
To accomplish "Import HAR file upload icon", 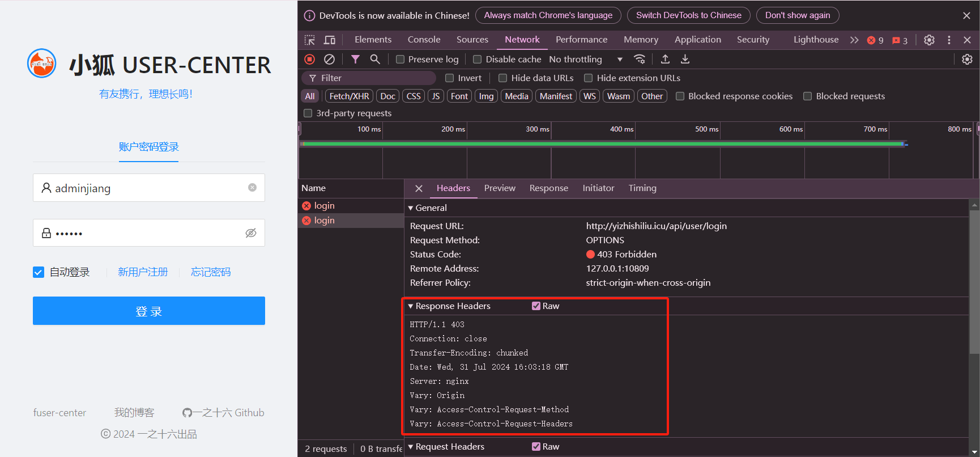I will [x=666, y=59].
